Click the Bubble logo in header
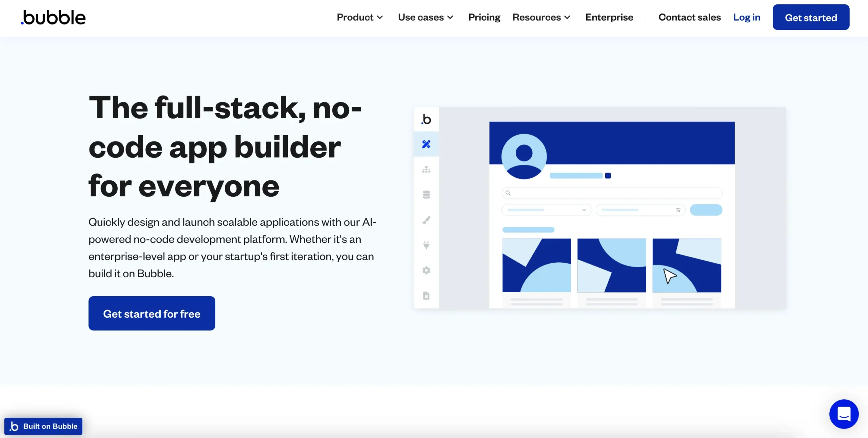 [53, 17]
